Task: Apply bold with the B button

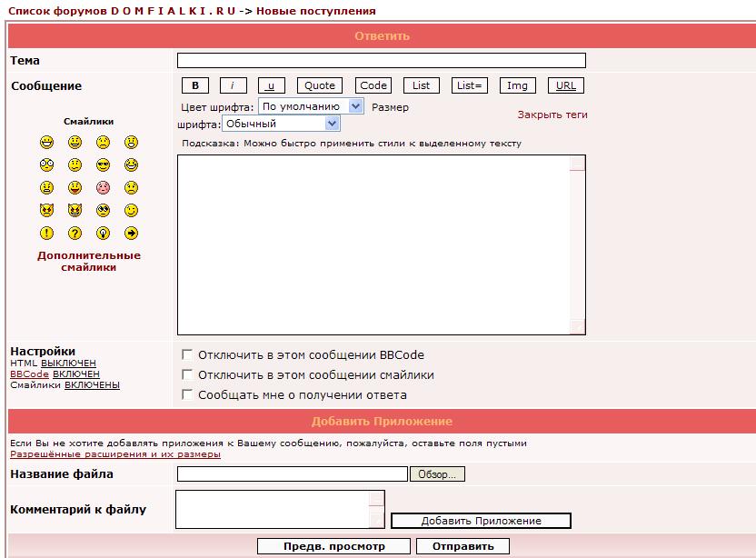Action: tap(195, 85)
